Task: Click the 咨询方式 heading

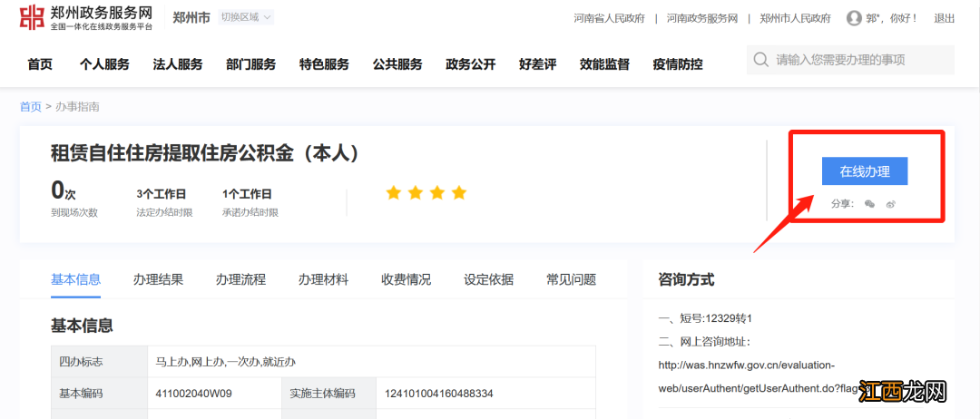Action: 686,279
